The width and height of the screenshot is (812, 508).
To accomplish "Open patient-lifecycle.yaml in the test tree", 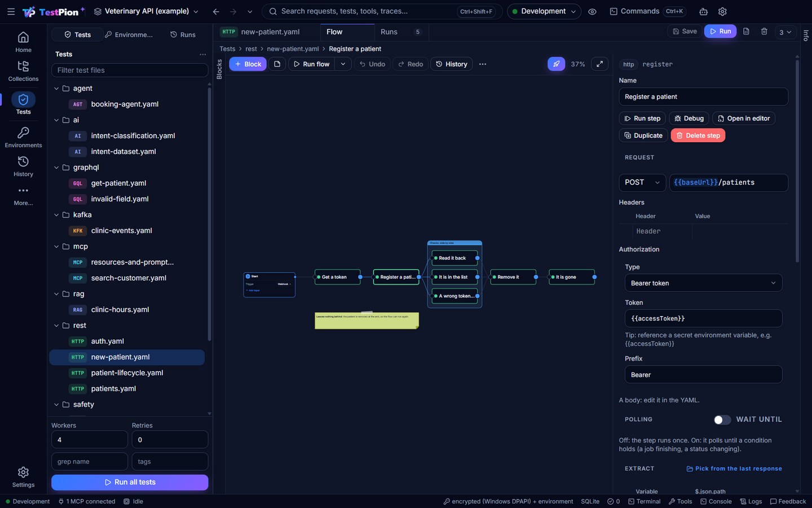I will click(127, 373).
